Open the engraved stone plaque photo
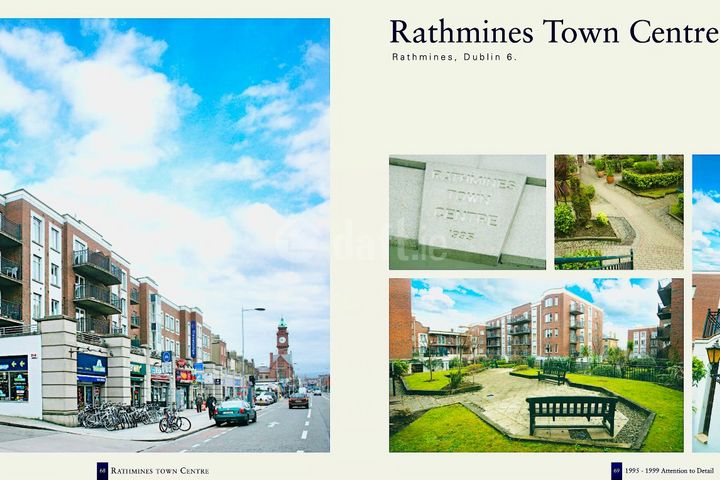Image resolution: width=720 pixels, height=480 pixels. 467,212
